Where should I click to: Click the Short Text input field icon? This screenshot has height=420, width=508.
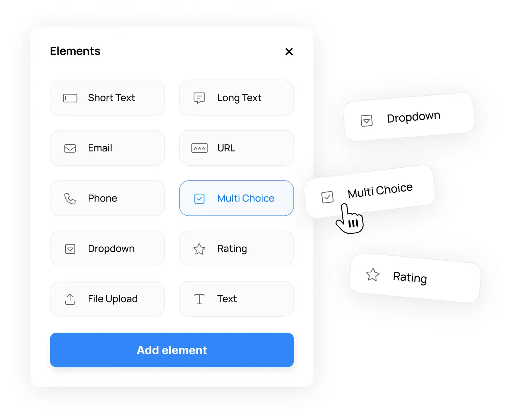(x=70, y=98)
